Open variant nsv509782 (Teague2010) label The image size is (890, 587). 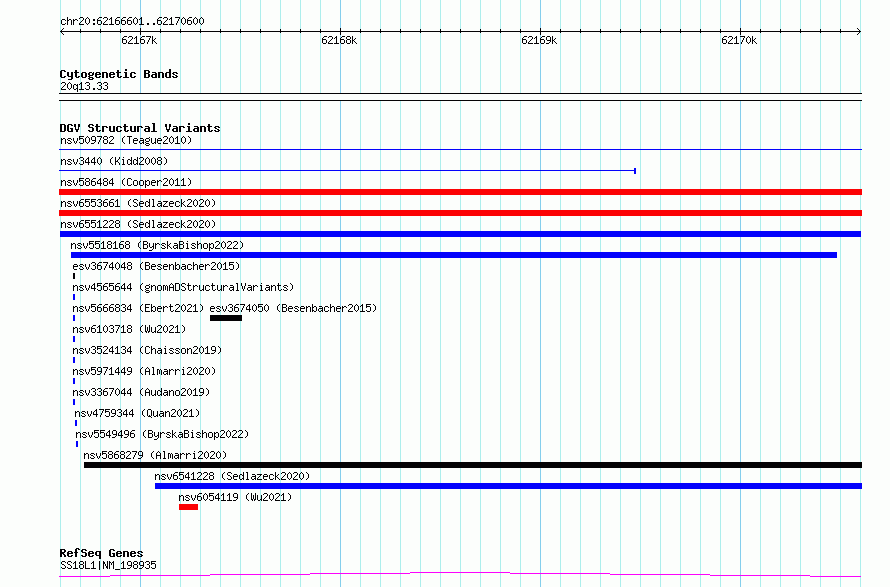tap(126, 140)
